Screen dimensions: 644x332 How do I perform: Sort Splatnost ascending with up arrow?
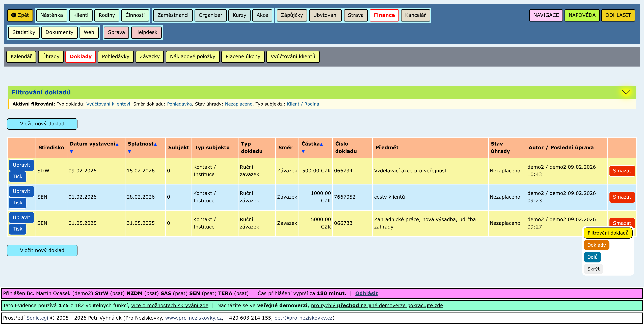tap(155, 144)
